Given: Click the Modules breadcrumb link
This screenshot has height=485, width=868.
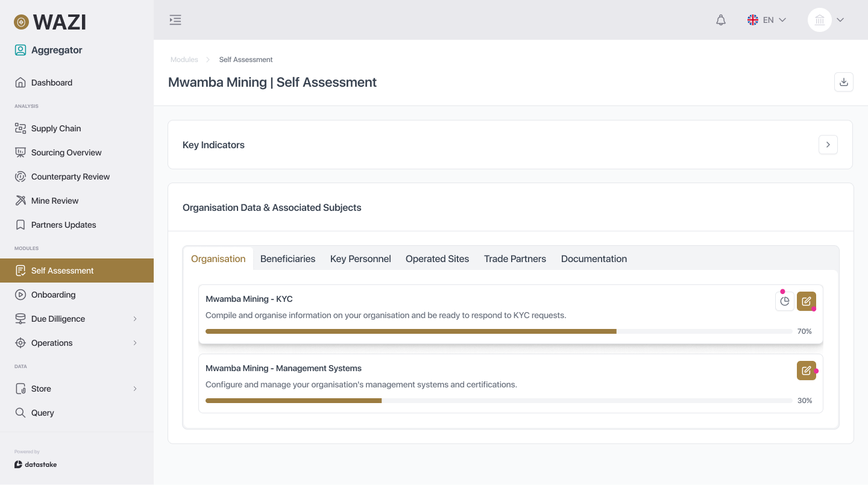Looking at the screenshot, I should (x=184, y=60).
